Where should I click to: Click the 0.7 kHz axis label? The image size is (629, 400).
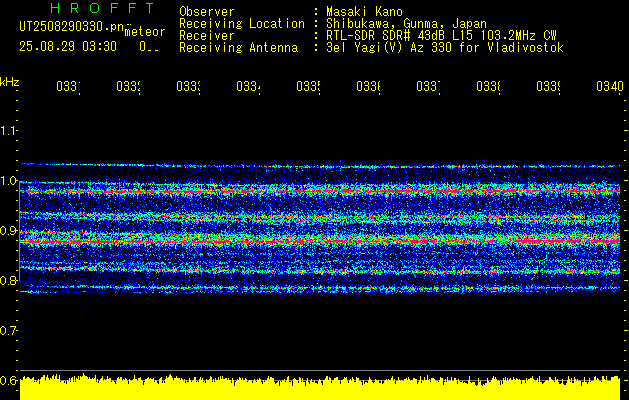pos(8,331)
